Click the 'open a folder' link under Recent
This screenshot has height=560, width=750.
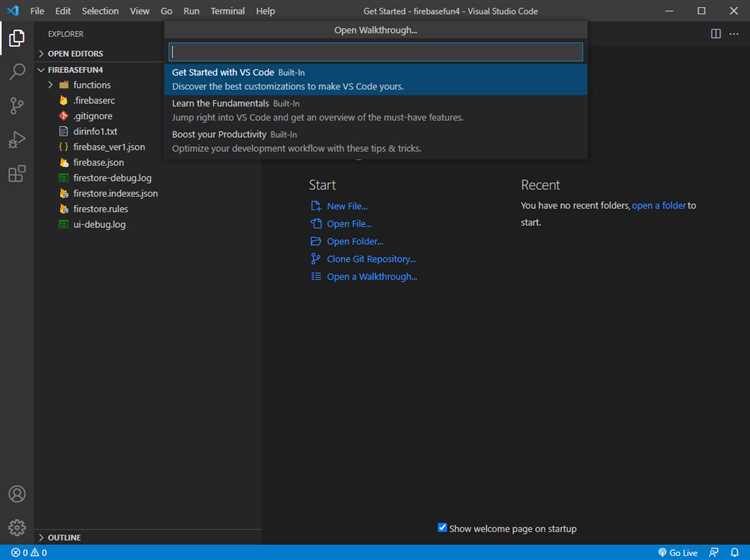[659, 206]
